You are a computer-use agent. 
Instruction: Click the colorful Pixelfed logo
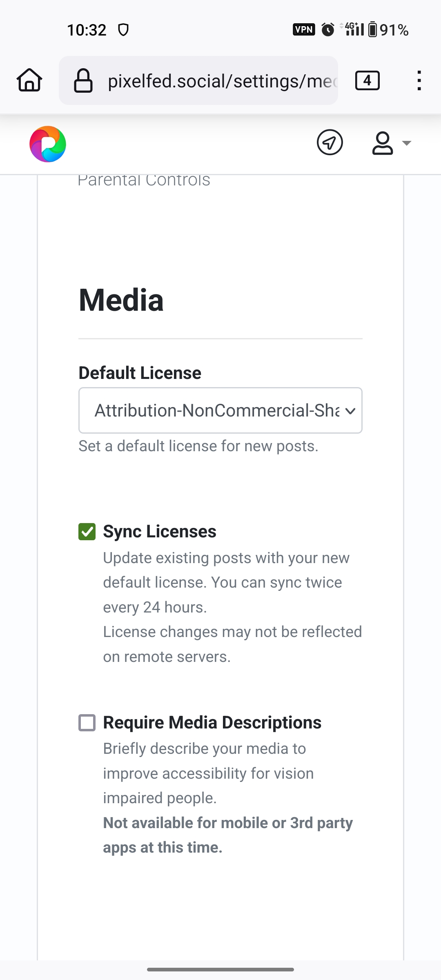(x=48, y=144)
